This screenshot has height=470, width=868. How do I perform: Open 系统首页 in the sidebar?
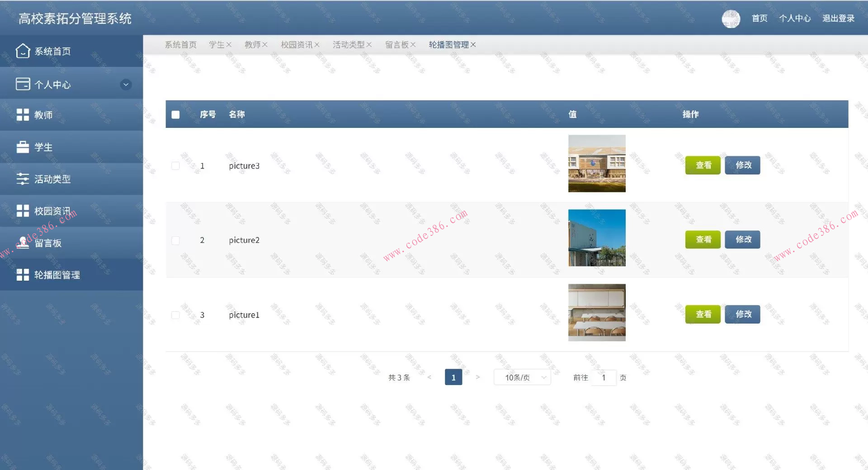pos(71,51)
